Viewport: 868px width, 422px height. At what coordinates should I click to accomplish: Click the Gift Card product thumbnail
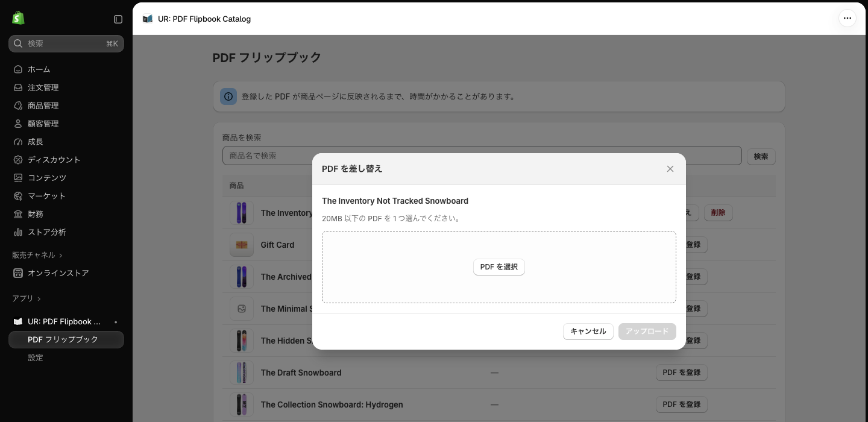[242, 245]
